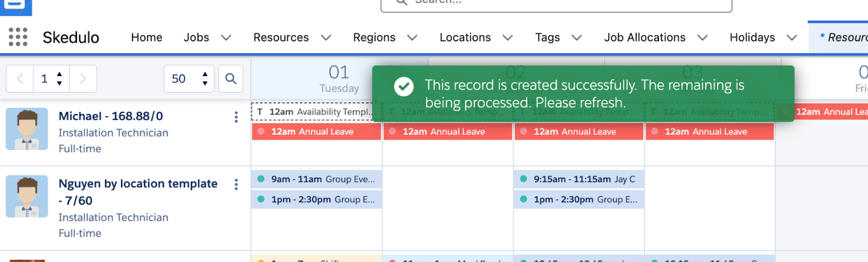Open the Jobs tab
Viewport: 868px width, 262px height.
(x=197, y=38)
